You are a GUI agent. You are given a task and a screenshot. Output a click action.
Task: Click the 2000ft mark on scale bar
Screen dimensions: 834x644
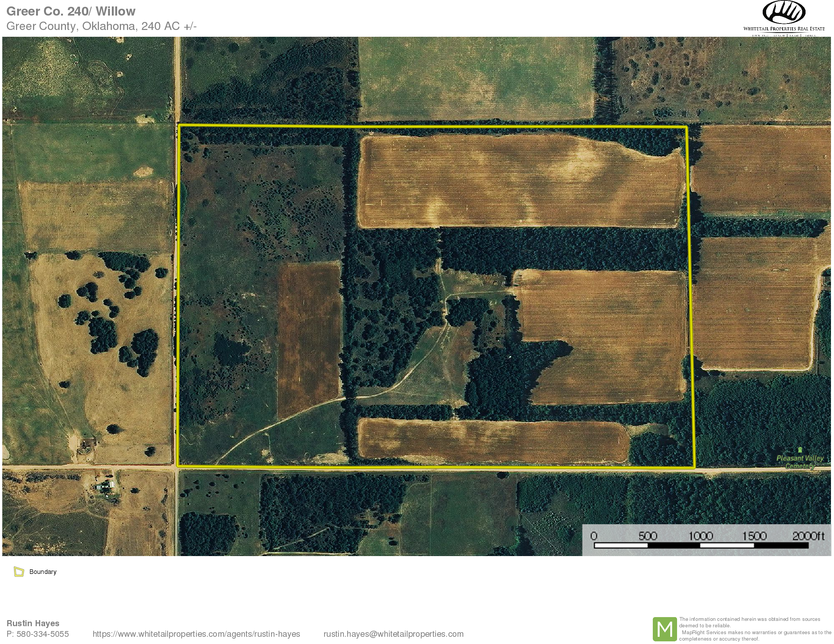[x=808, y=536]
